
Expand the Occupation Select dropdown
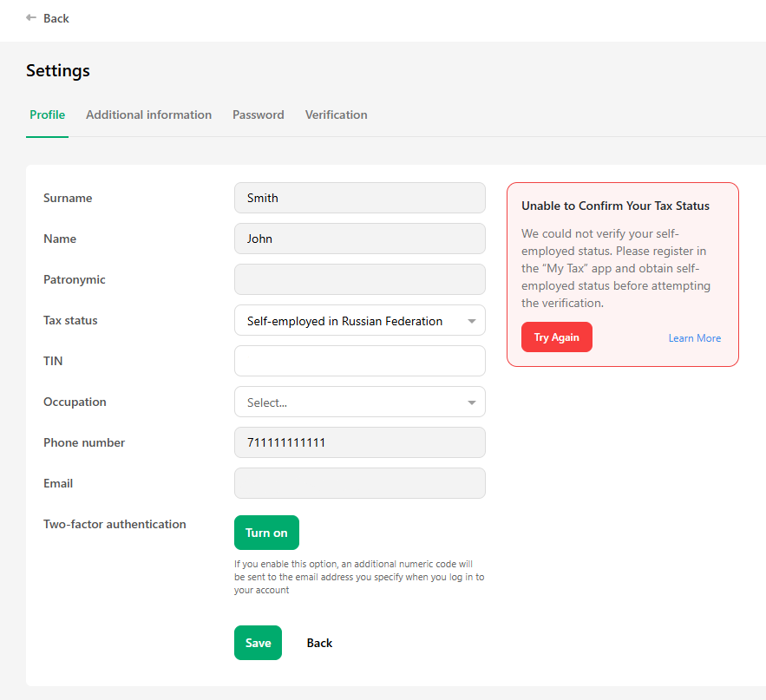pos(360,402)
